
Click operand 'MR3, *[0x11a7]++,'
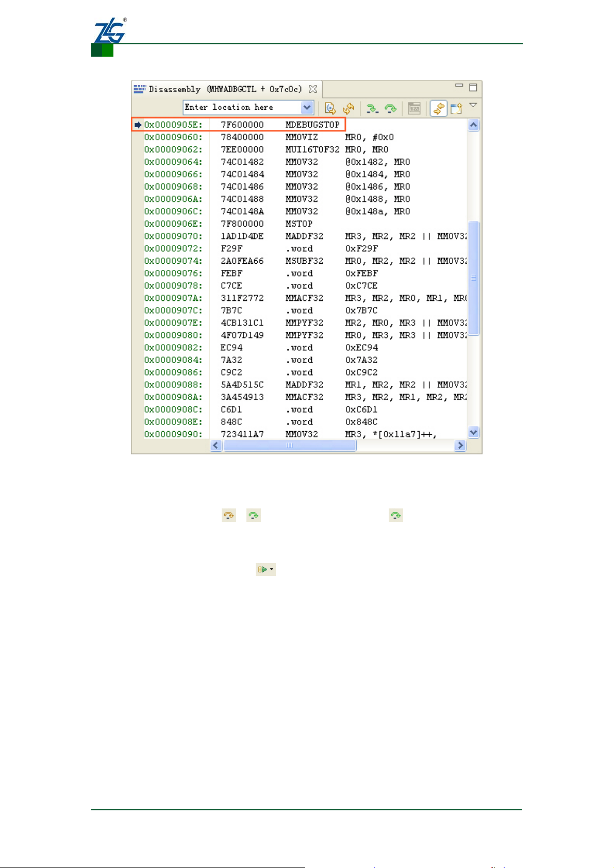click(391, 434)
